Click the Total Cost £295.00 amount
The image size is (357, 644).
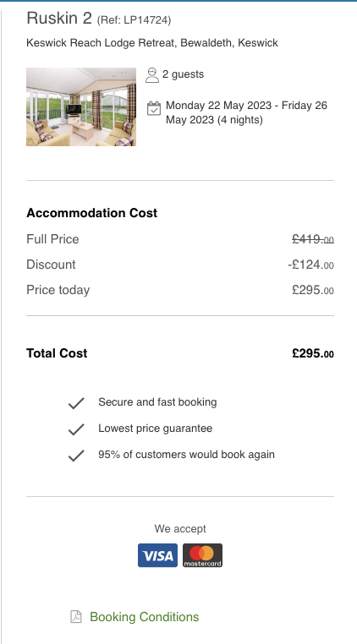313,353
